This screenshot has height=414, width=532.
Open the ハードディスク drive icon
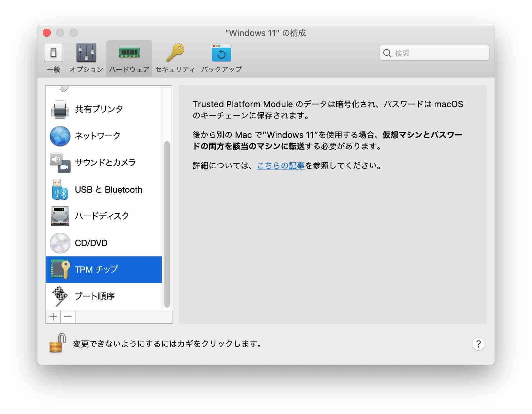pyautogui.click(x=60, y=216)
